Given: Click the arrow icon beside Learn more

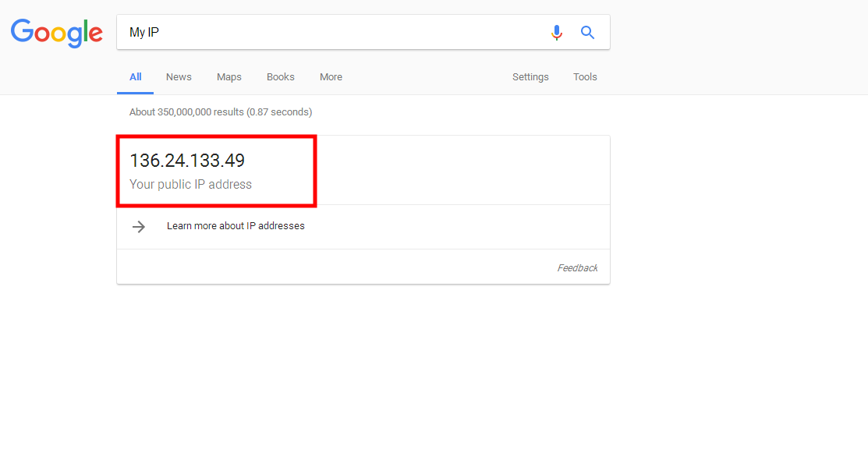Looking at the screenshot, I should (139, 227).
